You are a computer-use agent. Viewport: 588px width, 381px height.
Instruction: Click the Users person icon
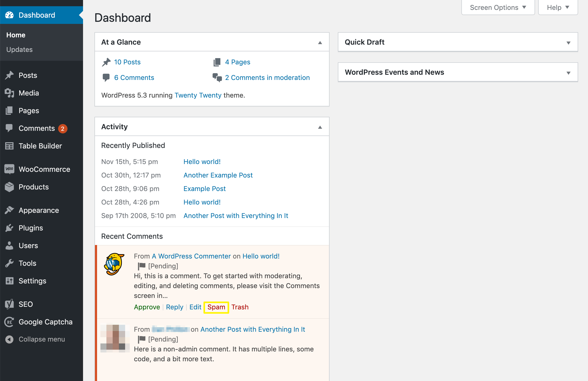click(x=9, y=246)
